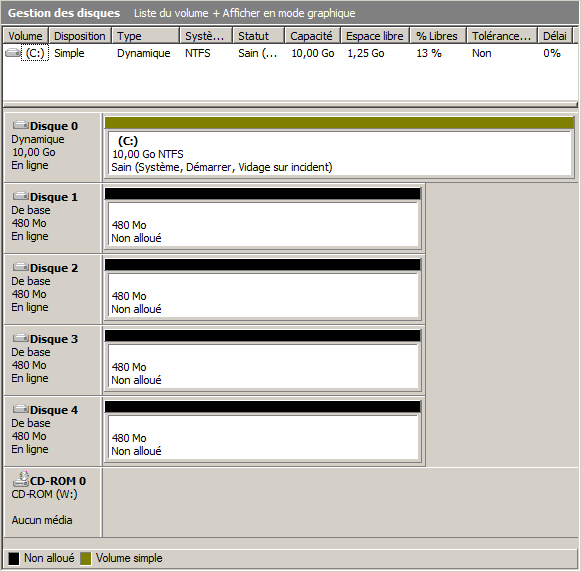Click the Tolérance column header
Screen dimensions: 581x572
click(x=501, y=36)
